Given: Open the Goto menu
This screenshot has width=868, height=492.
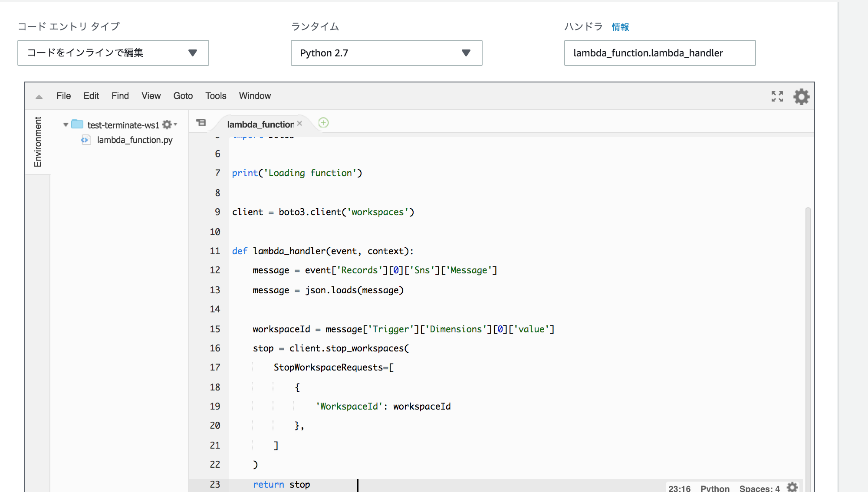Looking at the screenshot, I should pos(183,96).
